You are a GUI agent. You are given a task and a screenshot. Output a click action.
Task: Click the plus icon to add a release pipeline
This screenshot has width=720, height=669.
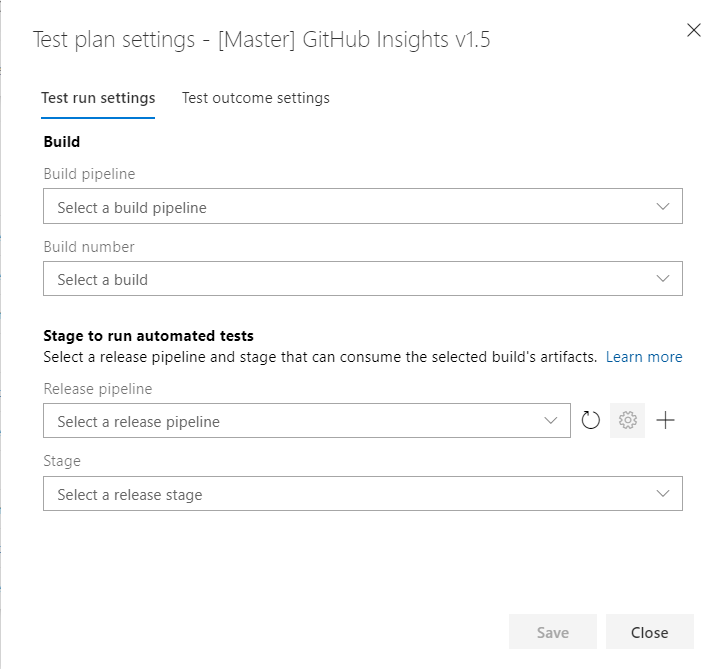(x=665, y=421)
